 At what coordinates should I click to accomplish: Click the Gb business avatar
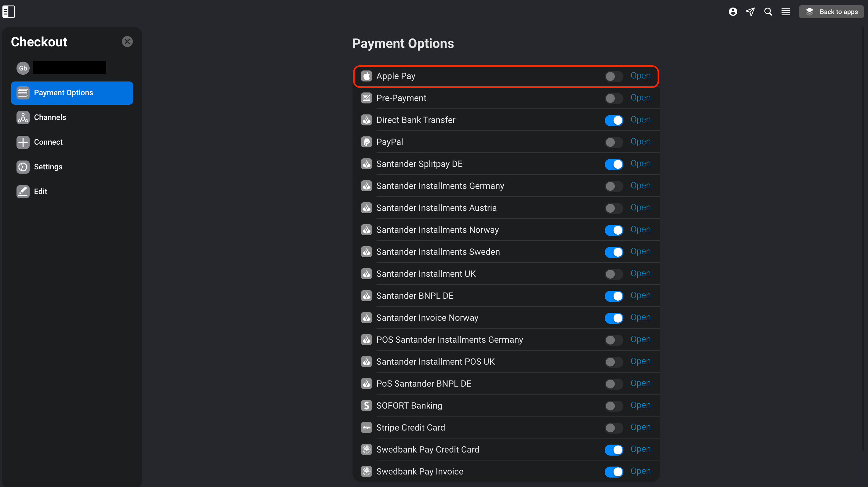(x=23, y=68)
